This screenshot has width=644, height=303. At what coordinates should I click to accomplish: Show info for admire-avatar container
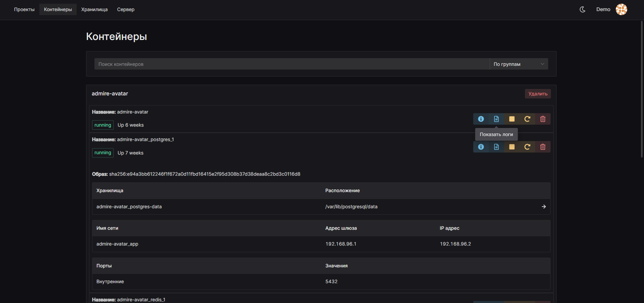tap(481, 119)
